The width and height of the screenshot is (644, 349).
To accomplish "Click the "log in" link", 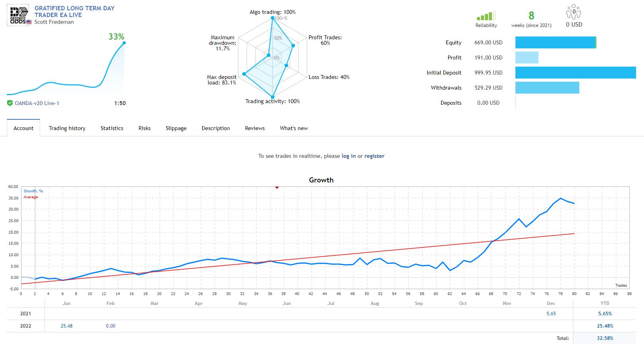I will [x=348, y=156].
